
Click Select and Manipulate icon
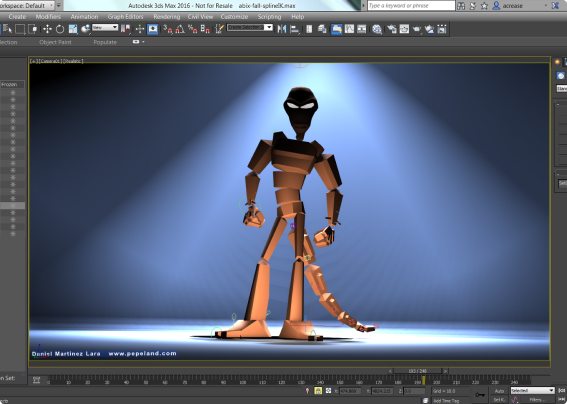(140, 29)
